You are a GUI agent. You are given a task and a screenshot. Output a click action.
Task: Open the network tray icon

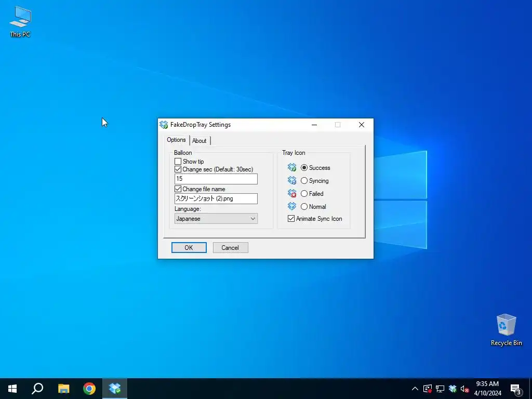(x=440, y=389)
